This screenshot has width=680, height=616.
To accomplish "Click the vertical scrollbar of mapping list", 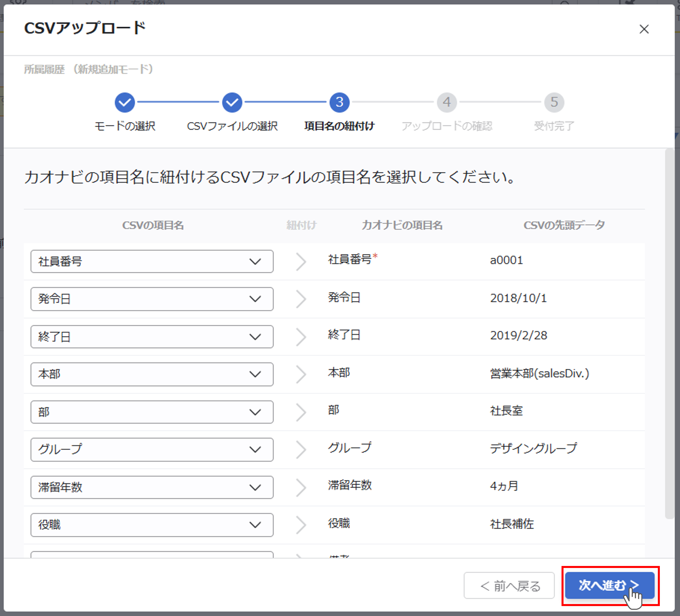I will pyautogui.click(x=669, y=334).
